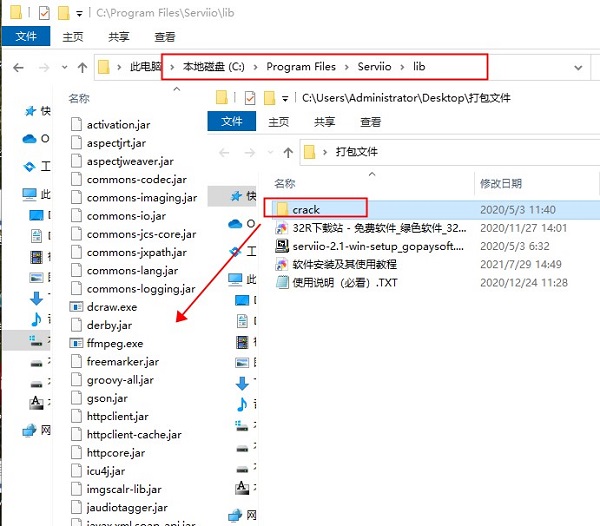Select commons-codec.jar file
600x526 pixels.
pyautogui.click(x=129, y=179)
